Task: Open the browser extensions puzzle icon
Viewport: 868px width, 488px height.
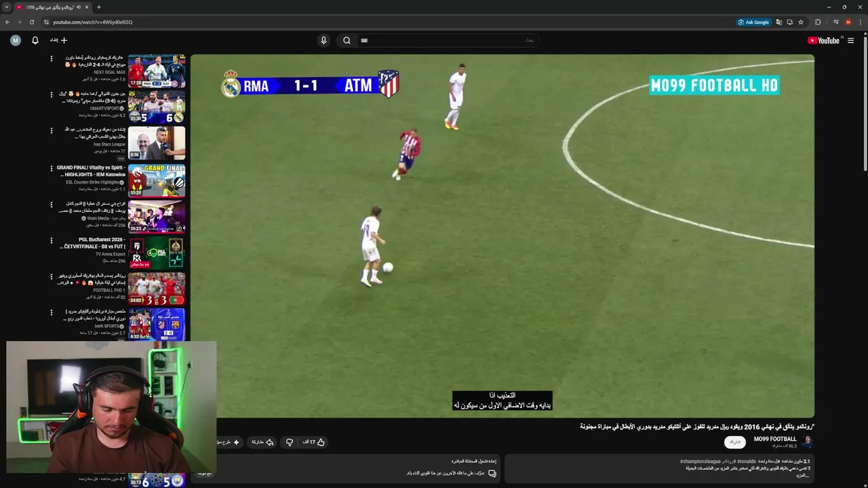Action: click(818, 22)
